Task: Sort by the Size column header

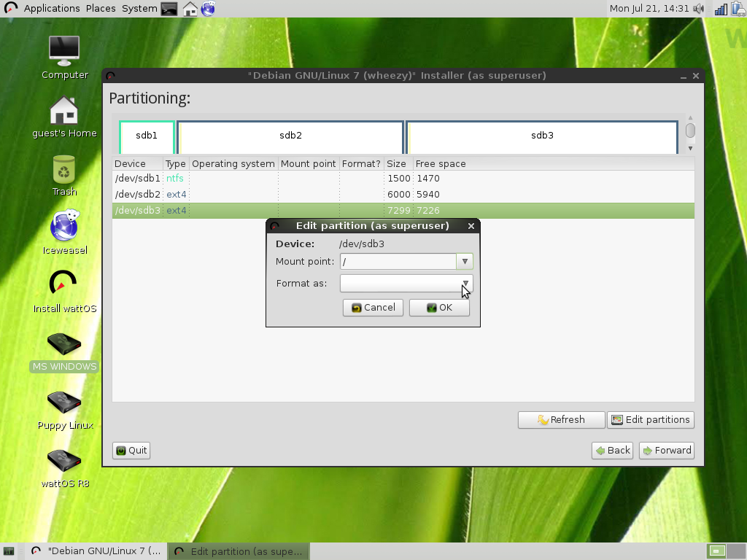Action: click(x=398, y=164)
